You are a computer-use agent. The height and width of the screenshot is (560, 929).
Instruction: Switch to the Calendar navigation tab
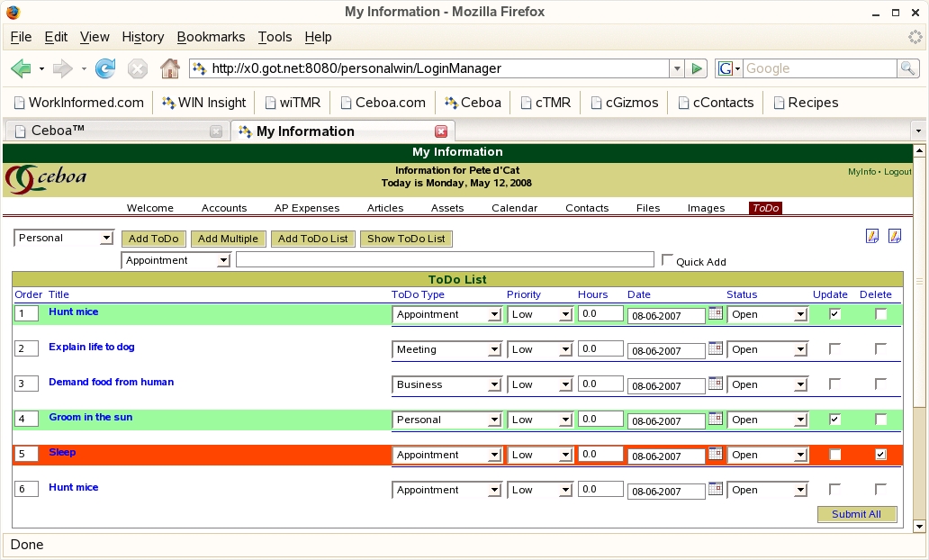(x=514, y=208)
